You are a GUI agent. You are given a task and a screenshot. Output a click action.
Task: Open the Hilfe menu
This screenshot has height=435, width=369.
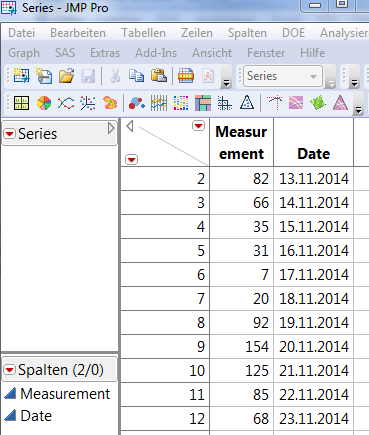click(x=313, y=53)
